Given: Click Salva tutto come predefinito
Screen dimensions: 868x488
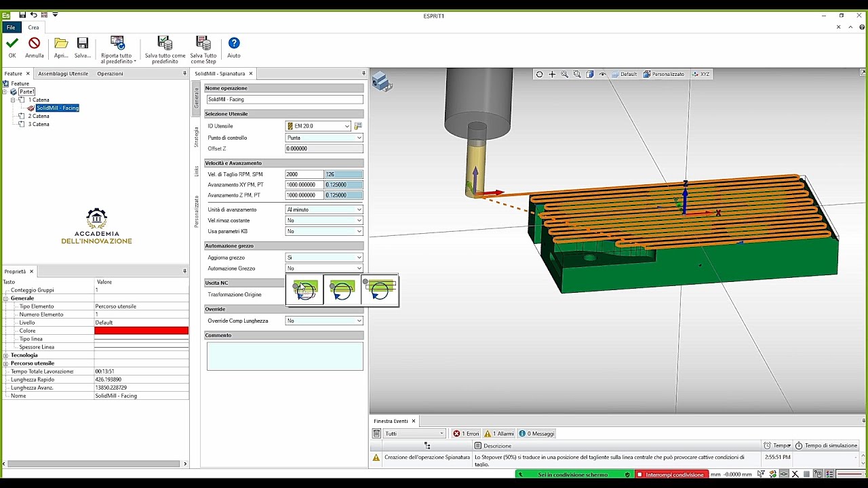Looking at the screenshot, I should (165, 49).
